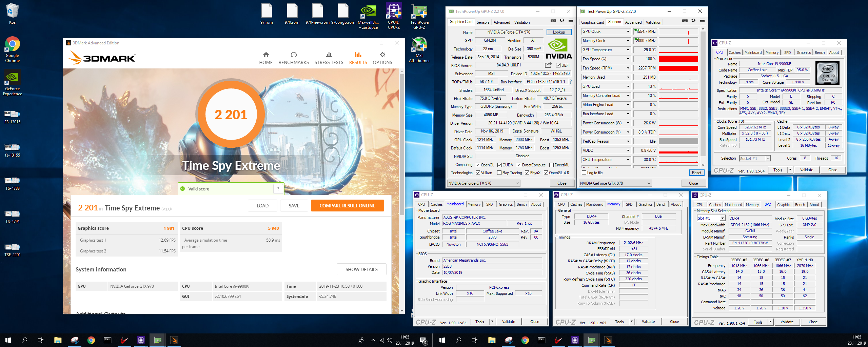
Task: Click the LOAD button in 3DMark
Action: [x=262, y=206]
